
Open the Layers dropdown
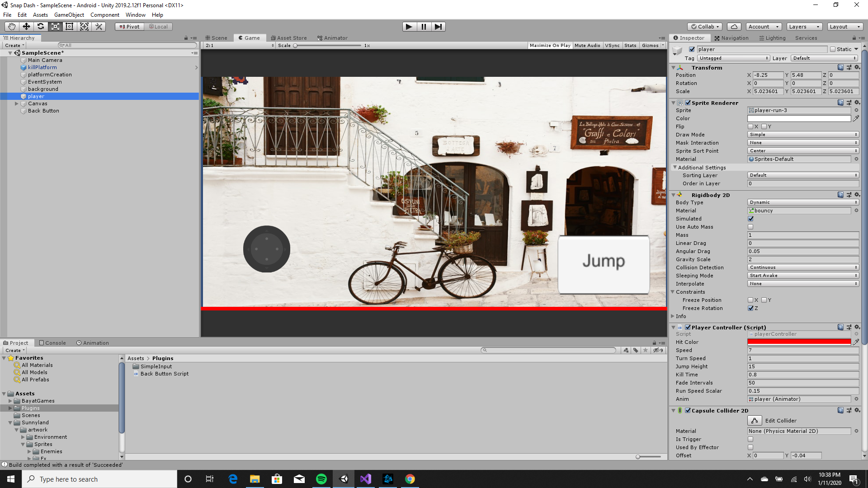(804, 27)
